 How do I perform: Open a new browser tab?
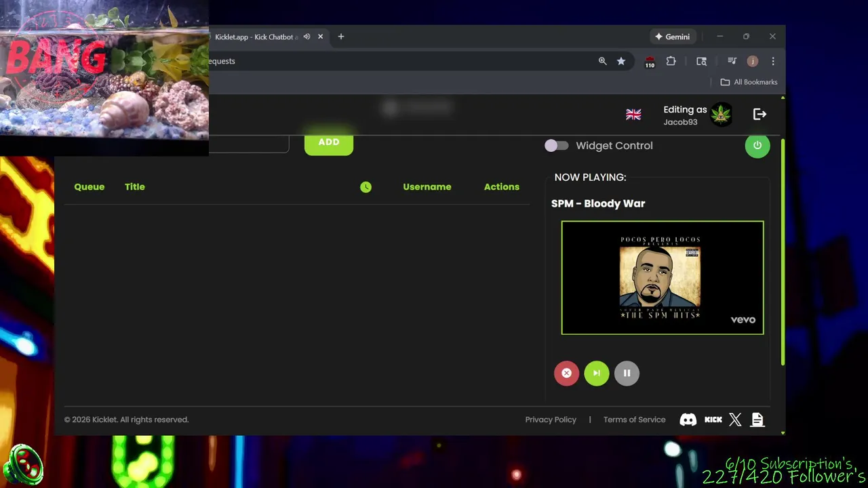[341, 37]
